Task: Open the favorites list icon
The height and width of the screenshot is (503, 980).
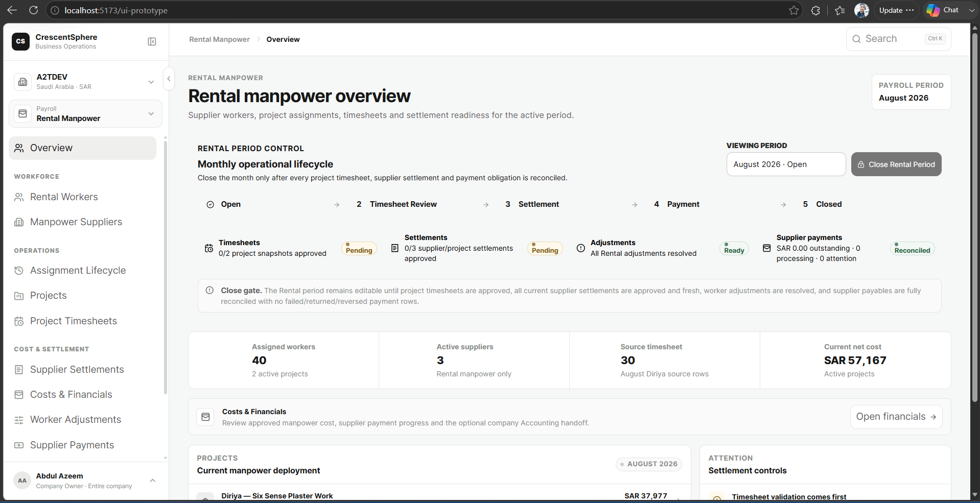Action: [839, 10]
